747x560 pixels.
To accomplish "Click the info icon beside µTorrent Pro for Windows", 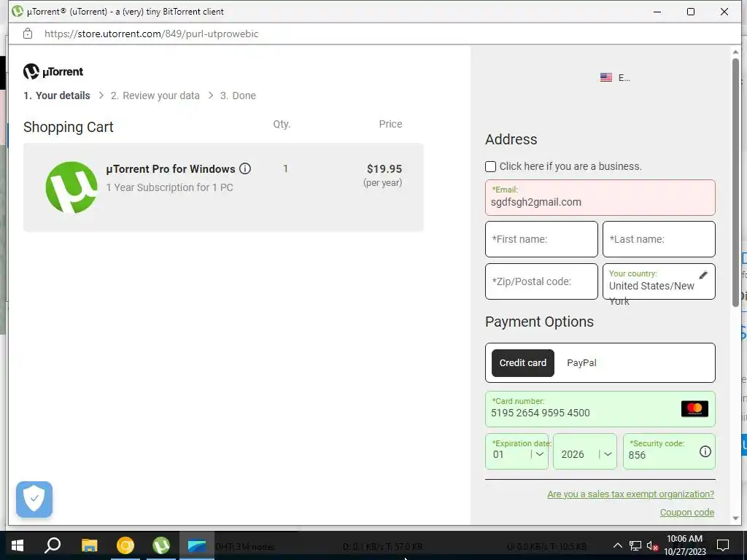I will coord(245,168).
